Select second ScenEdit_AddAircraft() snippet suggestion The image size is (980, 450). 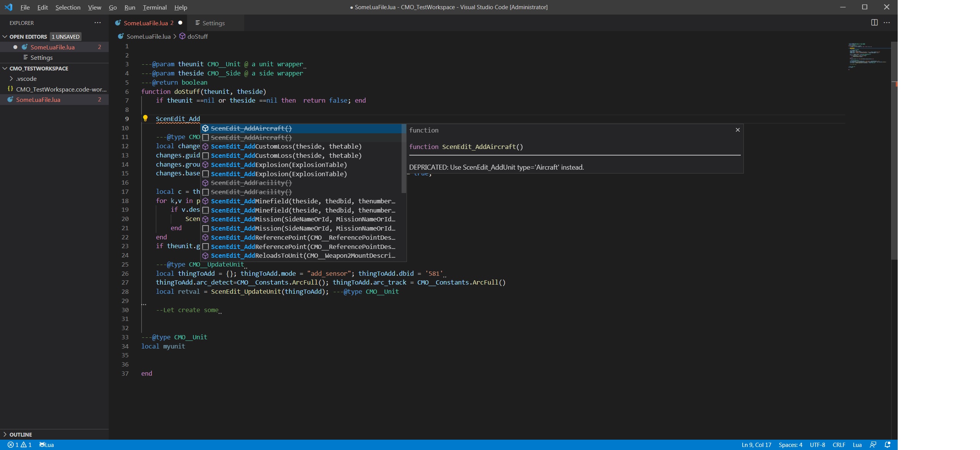pos(301,137)
